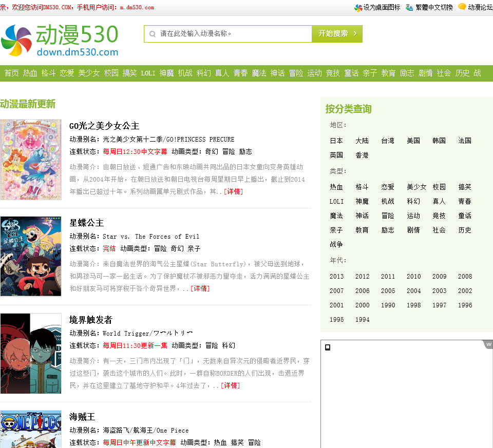Click 详情 link for 境界触发者
This screenshot has height=448, width=493.
pyautogui.click(x=230, y=385)
